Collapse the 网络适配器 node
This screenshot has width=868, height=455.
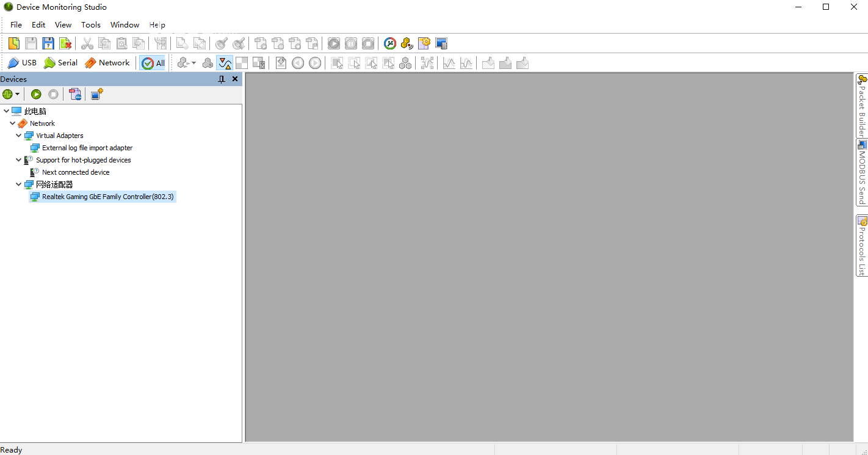pos(18,184)
